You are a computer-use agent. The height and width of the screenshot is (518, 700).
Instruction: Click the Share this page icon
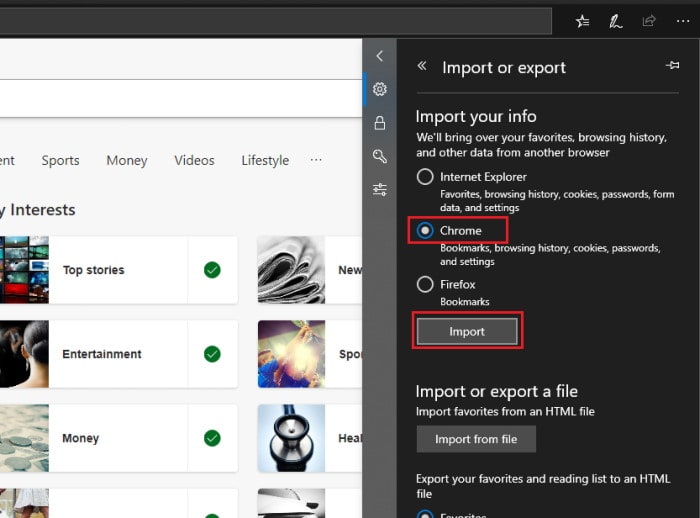[x=649, y=21]
